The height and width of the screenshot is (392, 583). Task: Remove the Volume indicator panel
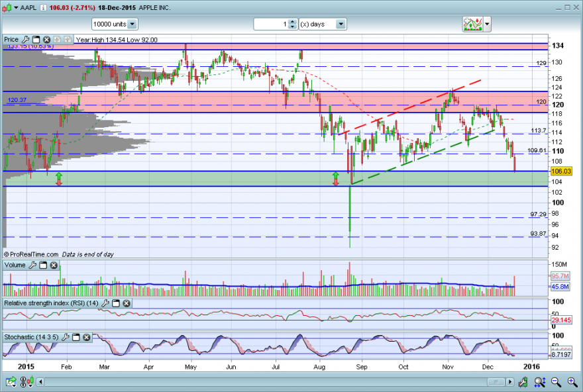(54, 265)
